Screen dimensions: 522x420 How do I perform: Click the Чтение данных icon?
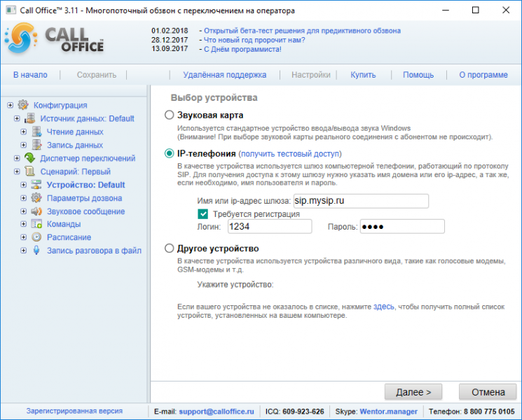click(x=36, y=132)
